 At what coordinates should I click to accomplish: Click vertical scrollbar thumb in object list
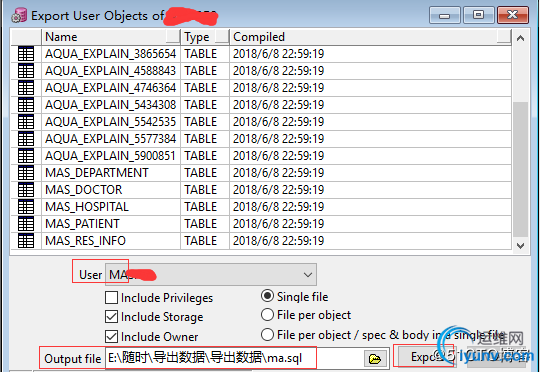520,169
